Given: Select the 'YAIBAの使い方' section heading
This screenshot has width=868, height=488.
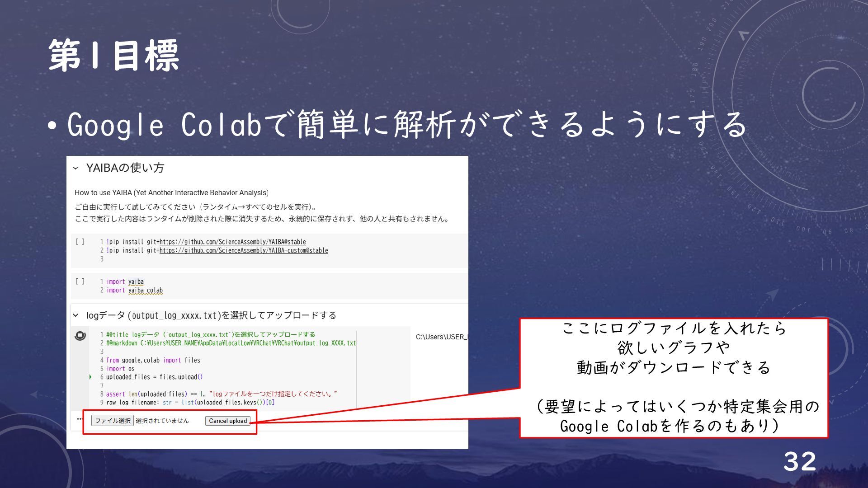Looking at the screenshot, I should pos(125,168).
